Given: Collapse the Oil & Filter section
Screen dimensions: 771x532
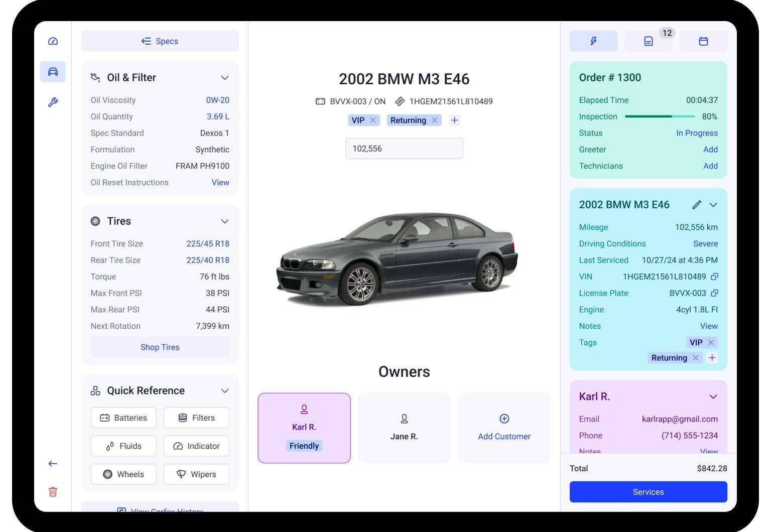Looking at the screenshot, I should click(x=225, y=77).
